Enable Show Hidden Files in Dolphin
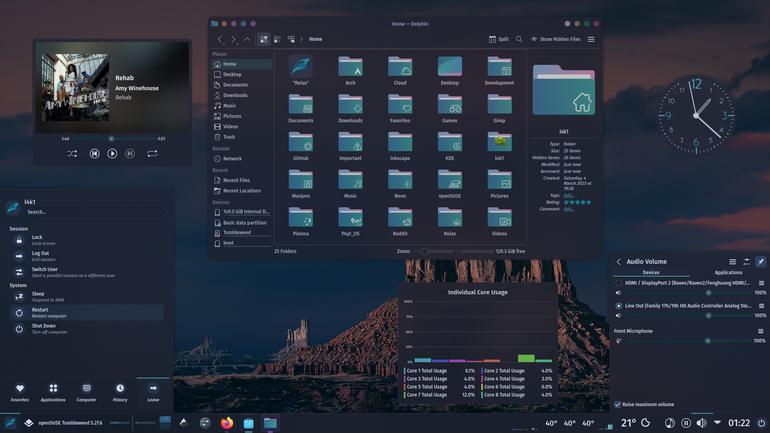Viewport: 770px width, 433px height. coord(555,39)
